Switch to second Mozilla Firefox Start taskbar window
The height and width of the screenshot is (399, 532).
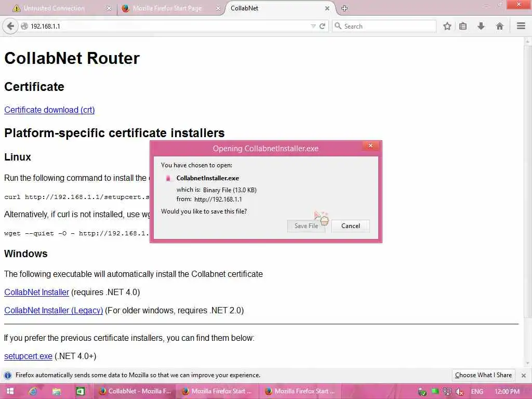tap(217, 392)
